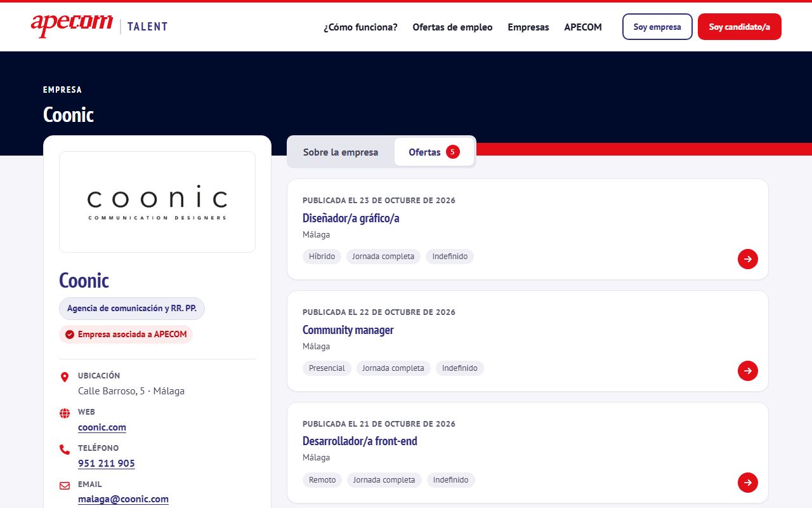
Task: Click Agencia de comunicación y RR. PP. tag
Action: tap(132, 309)
